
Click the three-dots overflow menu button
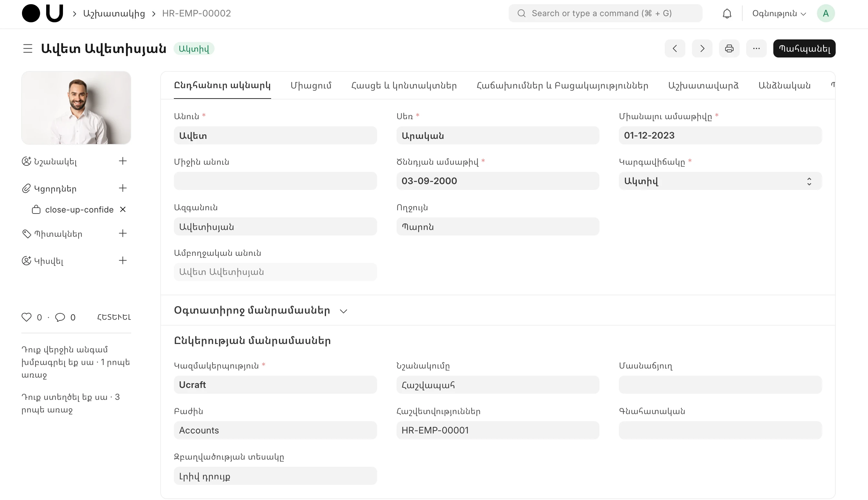tap(756, 49)
